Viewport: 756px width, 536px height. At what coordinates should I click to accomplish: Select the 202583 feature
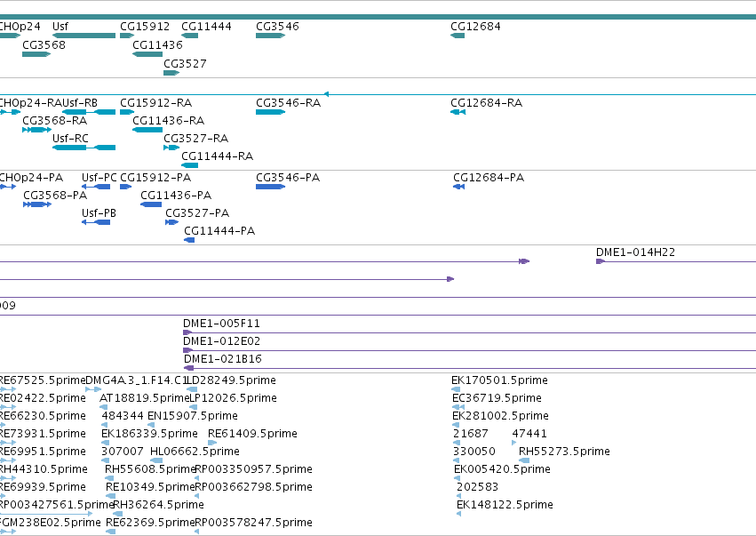[458, 496]
